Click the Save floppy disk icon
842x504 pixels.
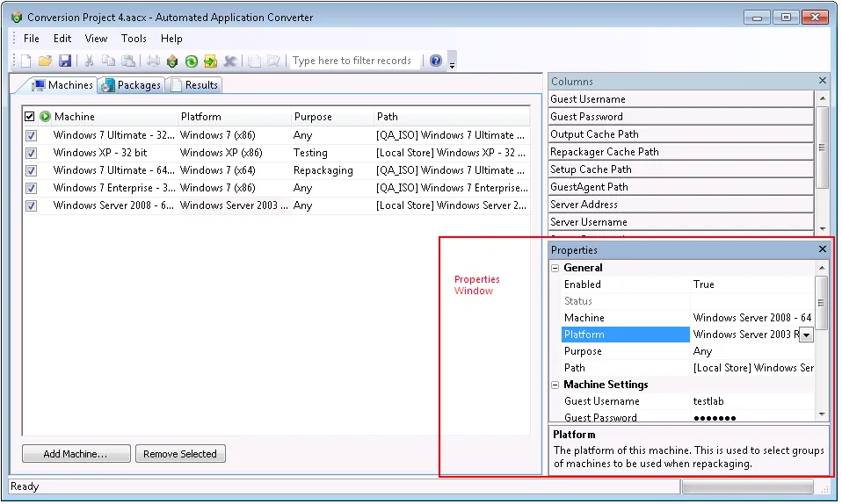click(65, 61)
